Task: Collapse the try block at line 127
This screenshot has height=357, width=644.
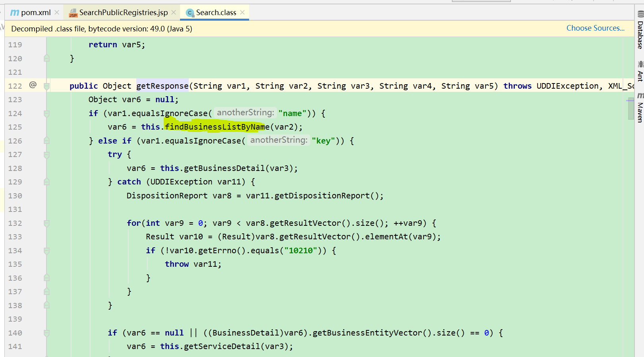Action: coord(46,155)
